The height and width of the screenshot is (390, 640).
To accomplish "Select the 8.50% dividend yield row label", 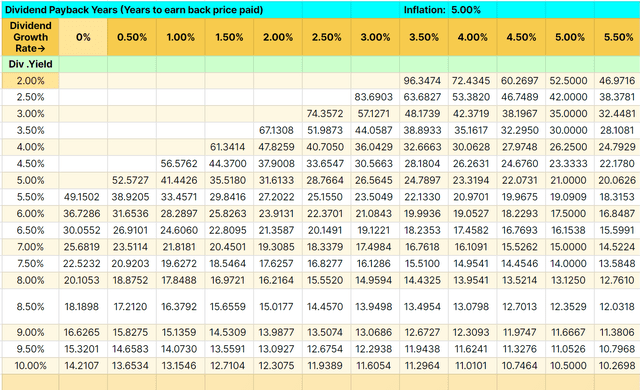I will click(31, 306).
